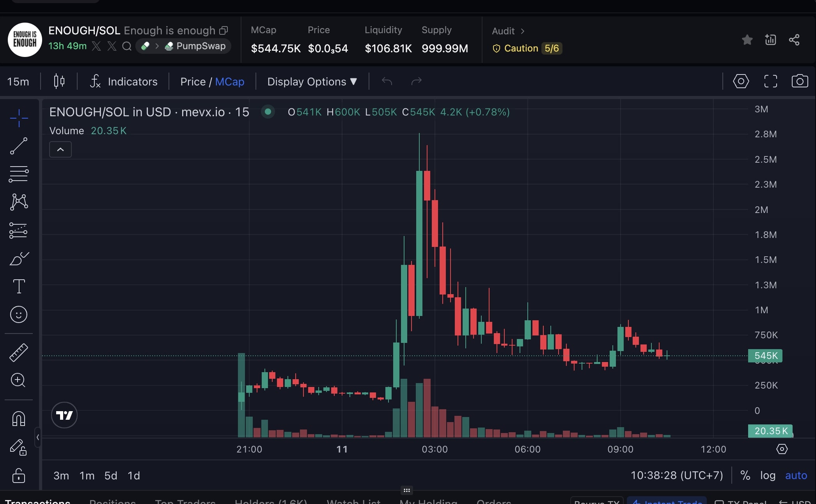Redo the last chart action
This screenshot has height=504, width=816.
click(x=417, y=81)
